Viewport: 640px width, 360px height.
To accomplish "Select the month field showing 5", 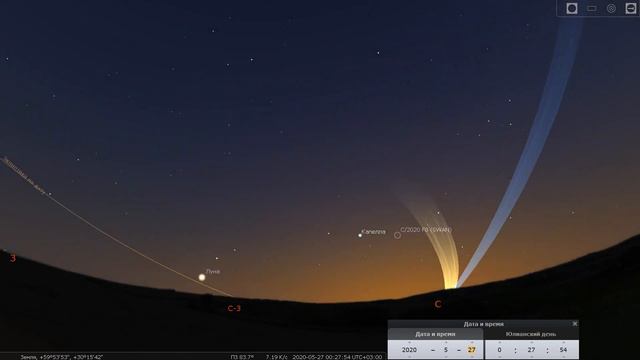I will click(446, 350).
